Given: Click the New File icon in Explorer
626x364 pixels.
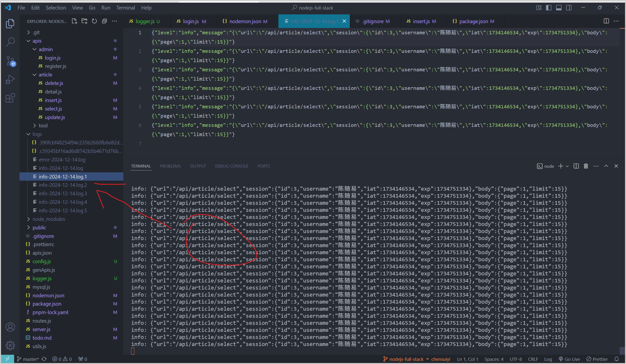Looking at the screenshot, I should (x=74, y=21).
